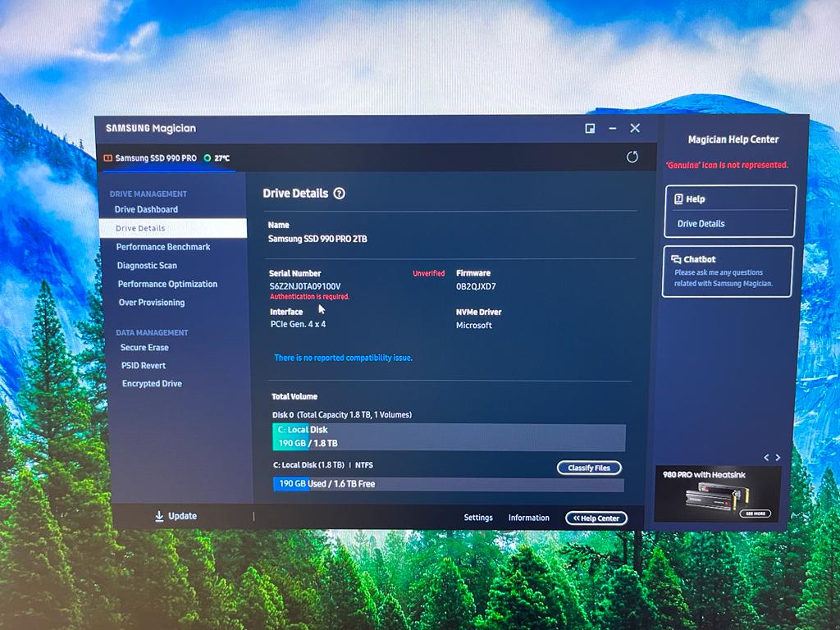Click the refresh drive info icon
Image resolution: width=840 pixels, height=630 pixels.
(632, 157)
